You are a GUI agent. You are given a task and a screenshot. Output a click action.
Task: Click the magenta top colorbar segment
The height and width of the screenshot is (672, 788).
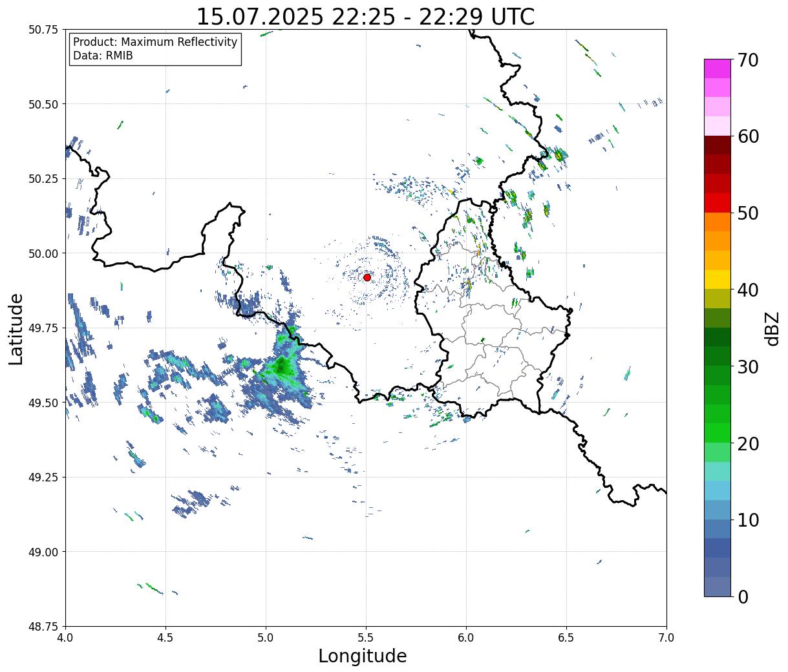pos(718,68)
